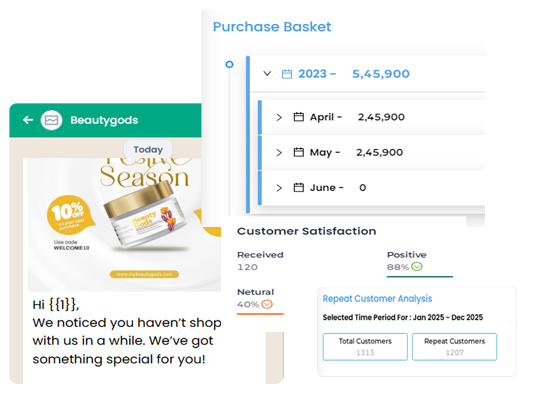Image resolution: width=544 pixels, height=398 pixels.
Task: Open the Festive Season promo image
Action: (x=124, y=225)
